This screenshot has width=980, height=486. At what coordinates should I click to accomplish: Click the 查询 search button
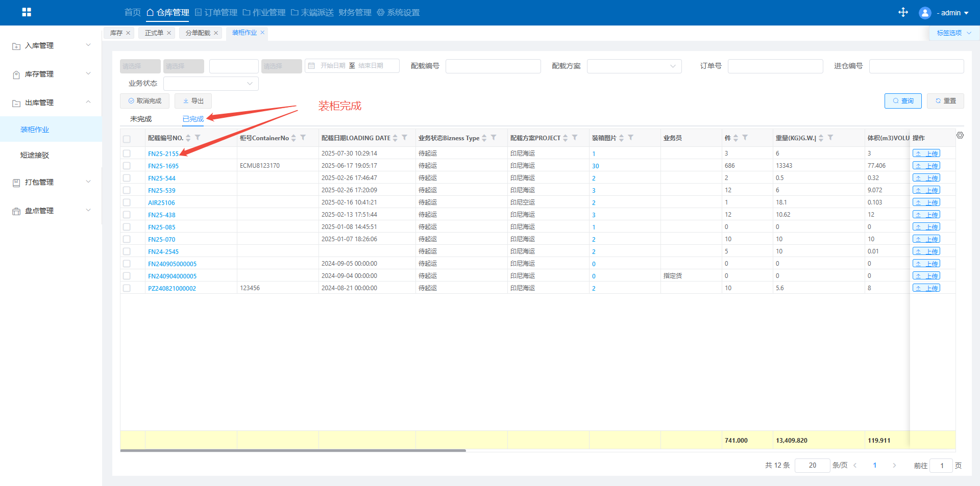click(x=902, y=101)
